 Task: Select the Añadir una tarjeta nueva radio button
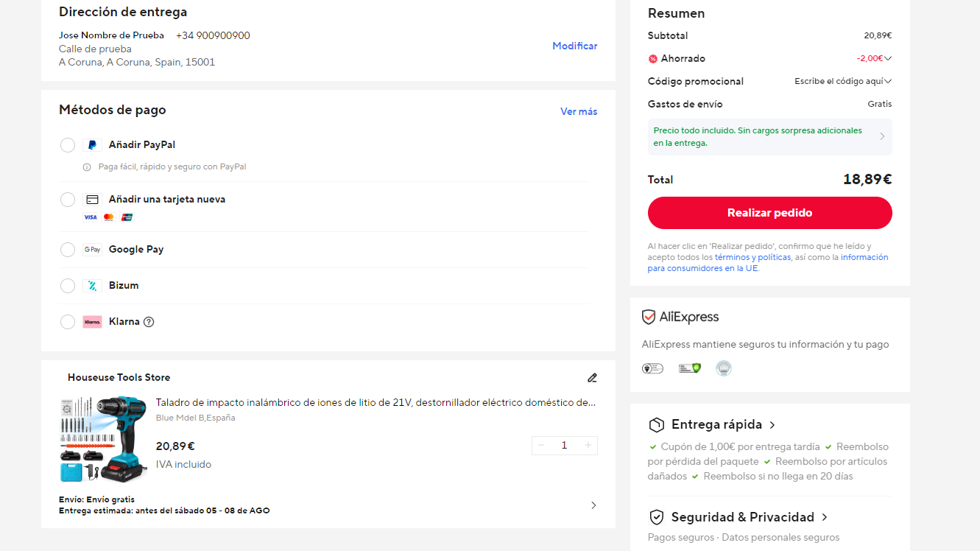click(x=68, y=200)
